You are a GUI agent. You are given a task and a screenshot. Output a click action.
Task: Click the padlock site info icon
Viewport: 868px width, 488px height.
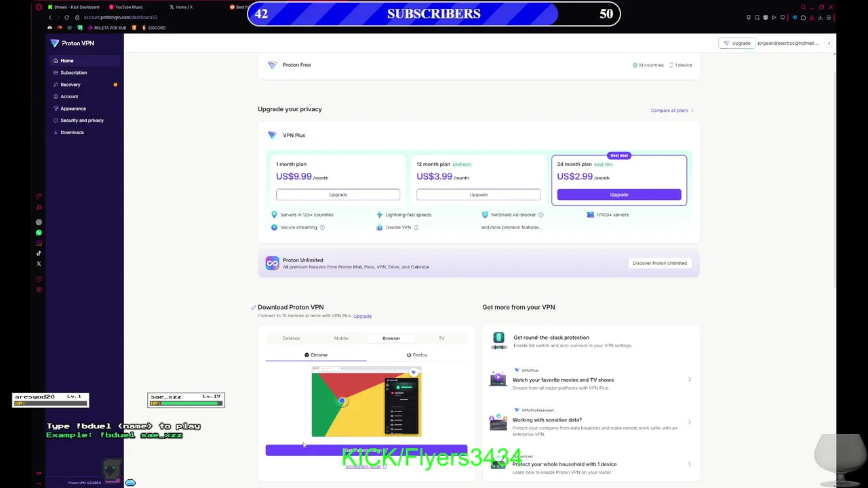(x=77, y=17)
